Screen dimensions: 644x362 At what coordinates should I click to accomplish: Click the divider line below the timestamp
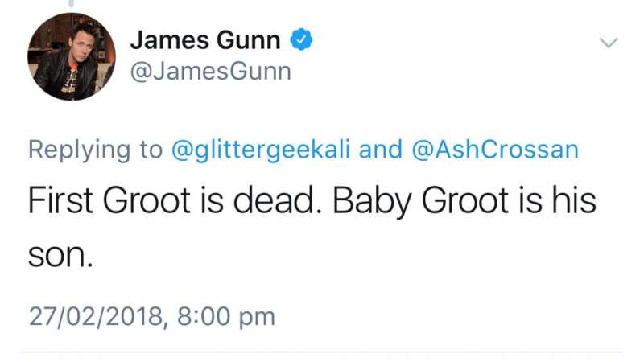[x=322, y=352]
